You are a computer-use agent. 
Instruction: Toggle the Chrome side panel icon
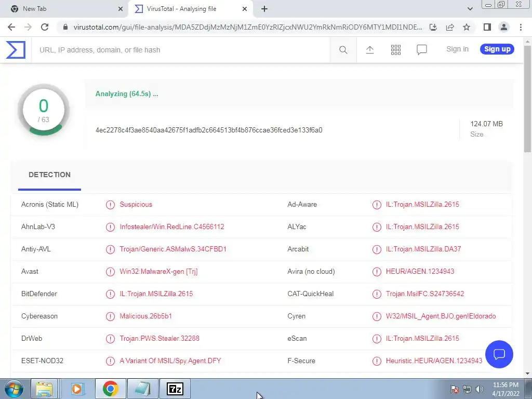(487, 27)
